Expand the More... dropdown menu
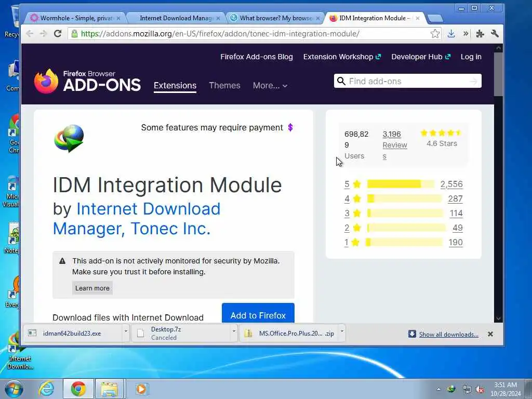The width and height of the screenshot is (532, 399). pyautogui.click(x=270, y=86)
